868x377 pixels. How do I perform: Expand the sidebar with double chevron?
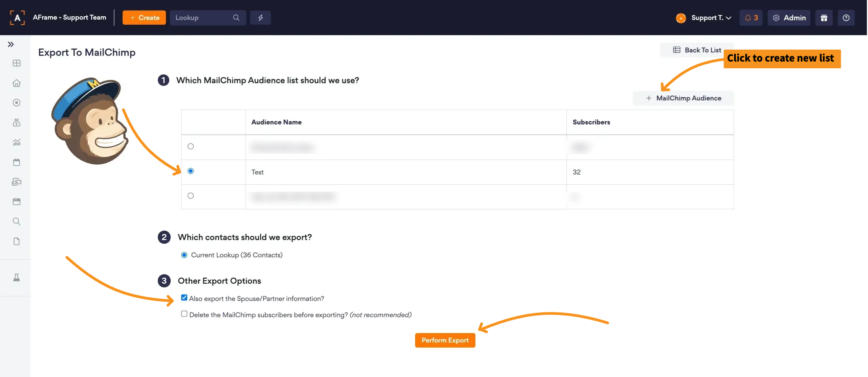11,44
